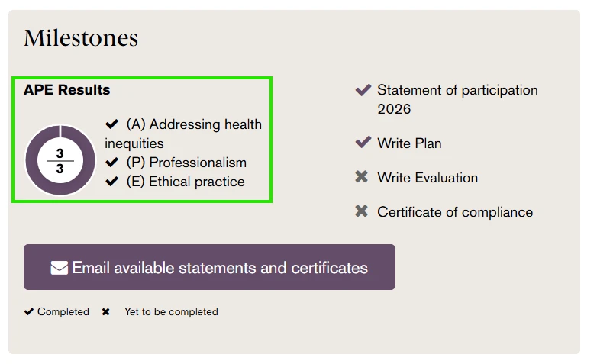Click the Yet to be completed legend cross

106,312
